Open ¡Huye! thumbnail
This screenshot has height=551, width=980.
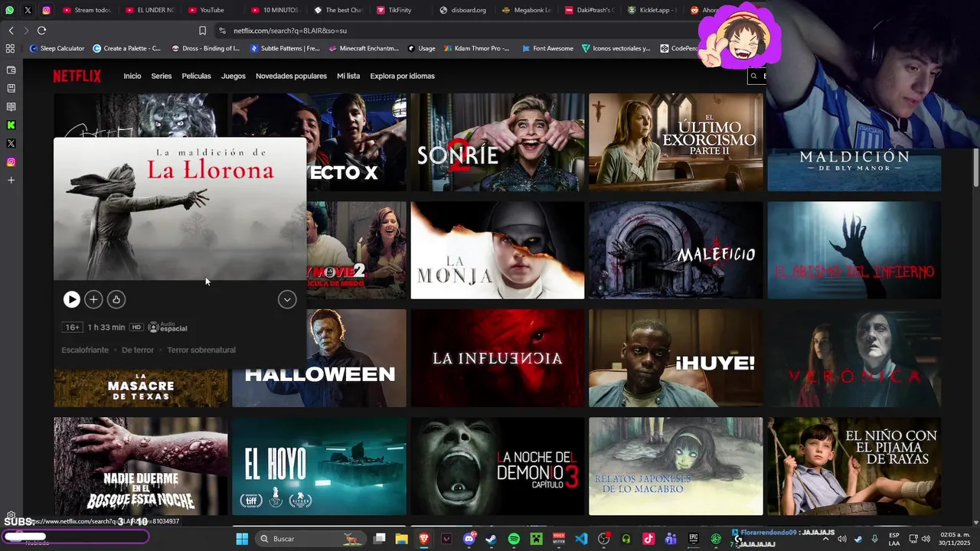(676, 358)
